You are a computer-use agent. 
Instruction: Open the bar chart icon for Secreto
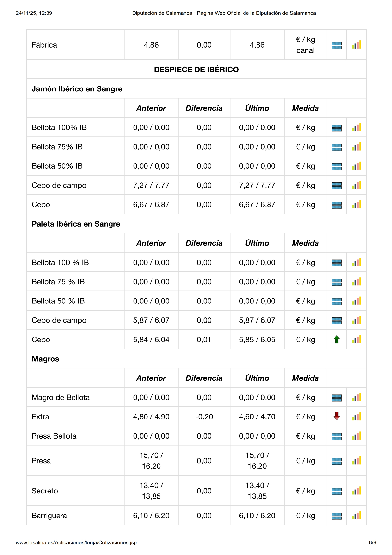pos(356,491)
